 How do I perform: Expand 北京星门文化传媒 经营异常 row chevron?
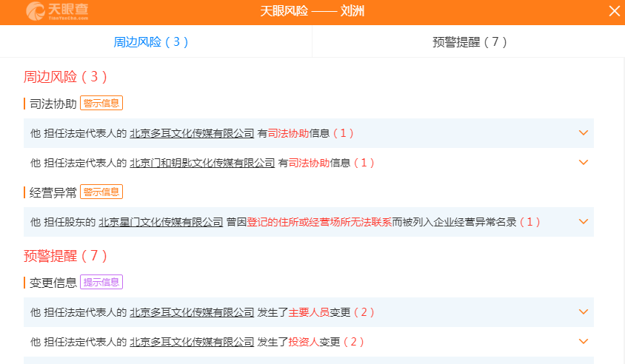pos(583,222)
